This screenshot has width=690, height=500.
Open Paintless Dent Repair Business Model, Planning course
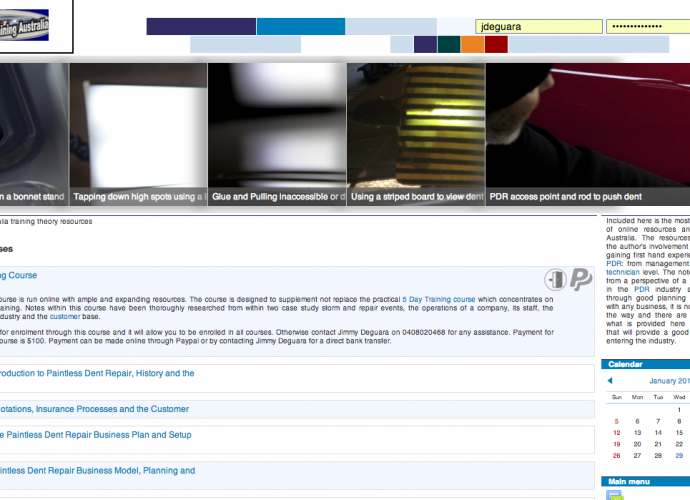pyautogui.click(x=98, y=471)
